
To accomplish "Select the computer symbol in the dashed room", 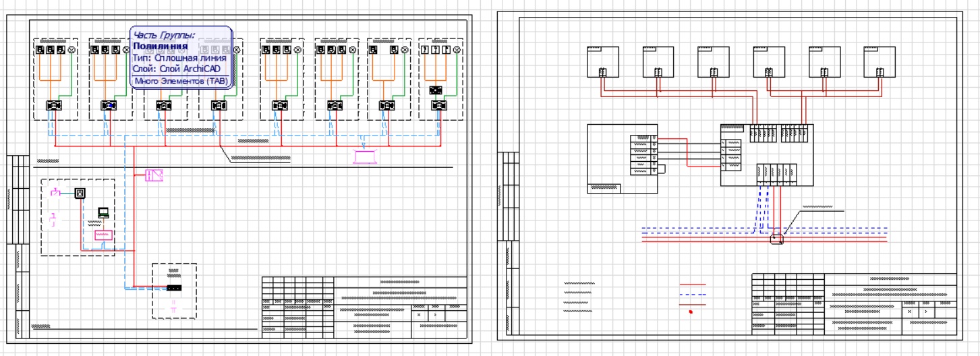I will [103, 212].
